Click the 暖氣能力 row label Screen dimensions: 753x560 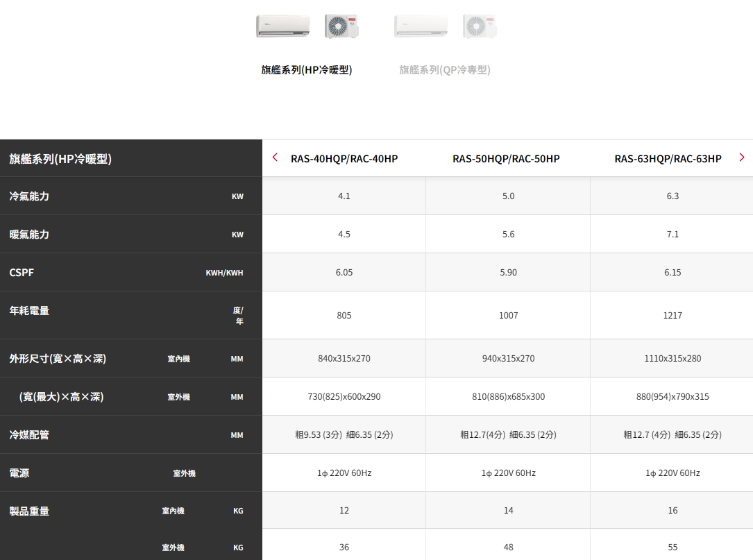29,235
